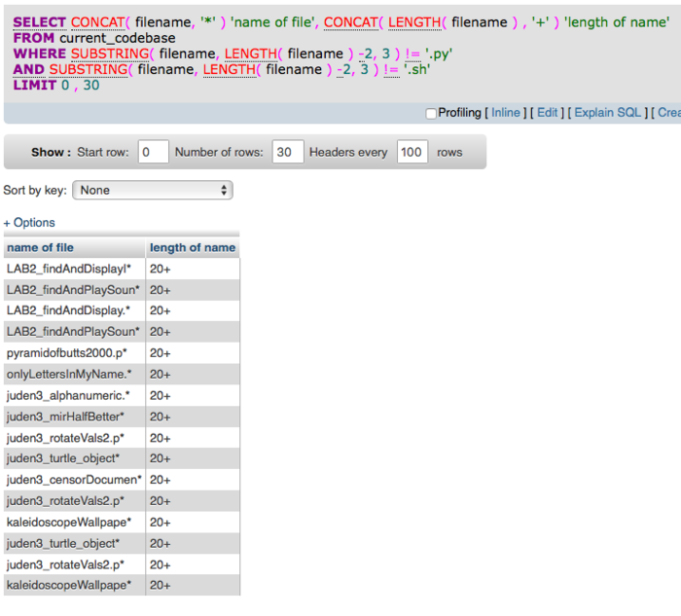681x616 pixels.
Task: Focus the Number of rows field
Action: pyautogui.click(x=287, y=153)
